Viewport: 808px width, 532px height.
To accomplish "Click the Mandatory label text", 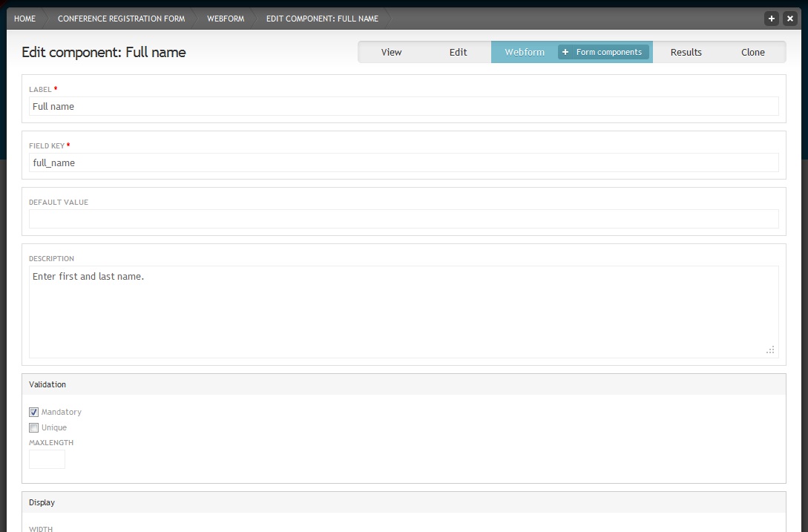I will coord(62,412).
